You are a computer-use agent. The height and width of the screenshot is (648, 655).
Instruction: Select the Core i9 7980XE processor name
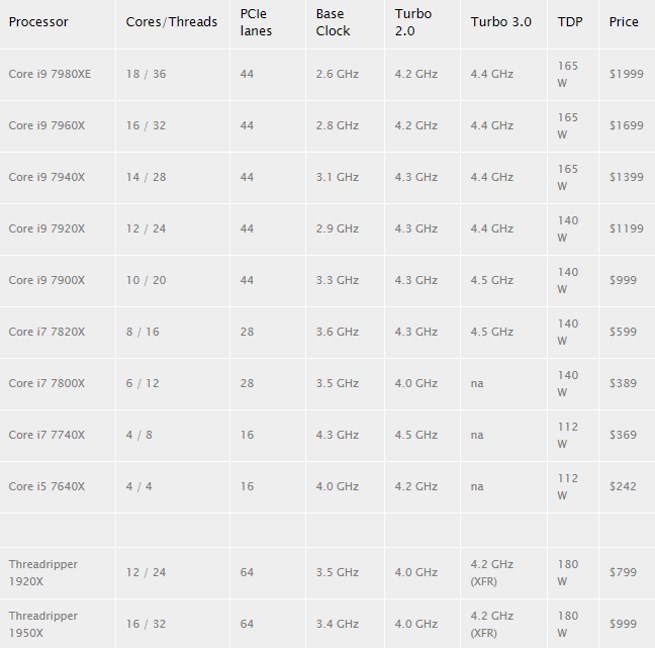tap(50, 74)
